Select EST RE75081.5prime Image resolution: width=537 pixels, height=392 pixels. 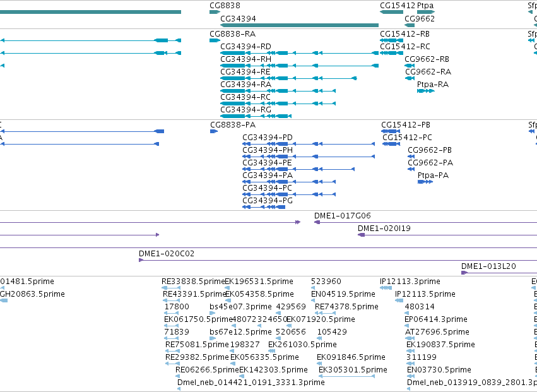[197, 345]
